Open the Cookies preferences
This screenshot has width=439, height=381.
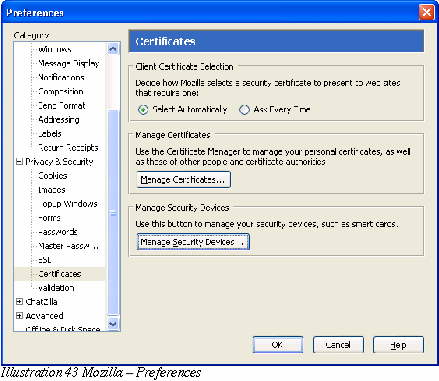click(53, 176)
